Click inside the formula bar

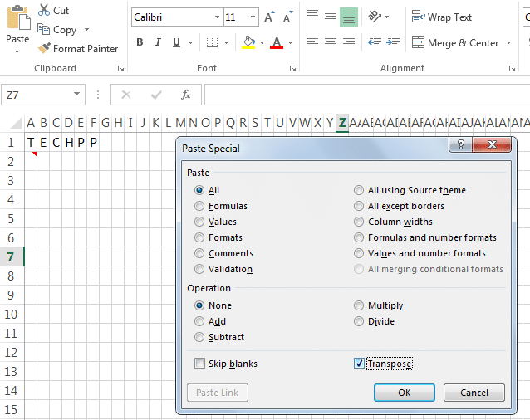(367, 95)
